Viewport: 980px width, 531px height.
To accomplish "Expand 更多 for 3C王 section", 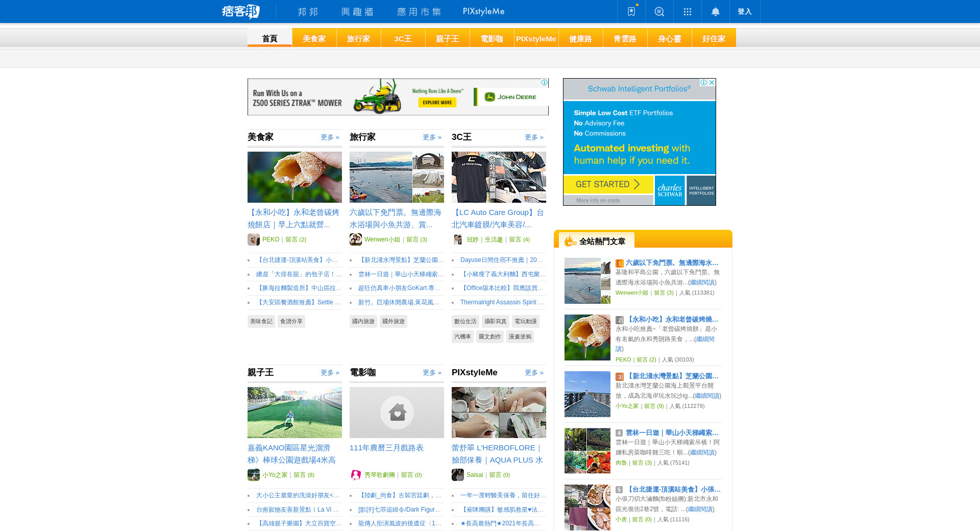I will [x=534, y=137].
